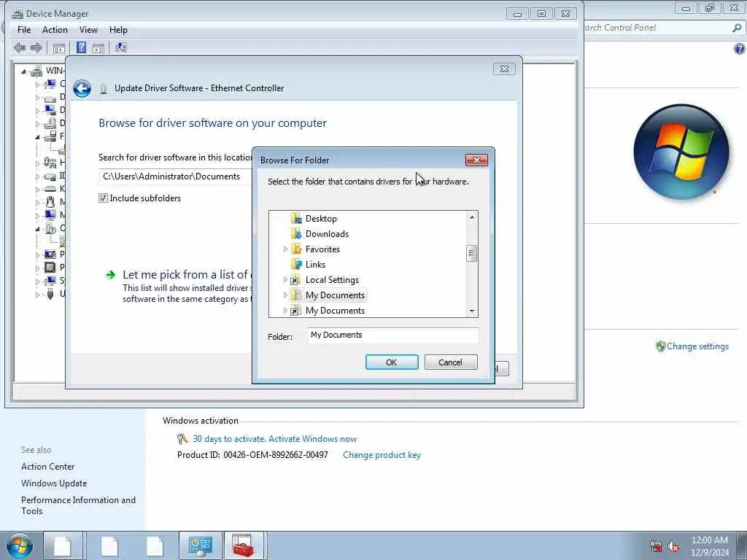747x560 pixels.
Task: Open Performance Information and Tools link
Action: [x=78, y=505]
